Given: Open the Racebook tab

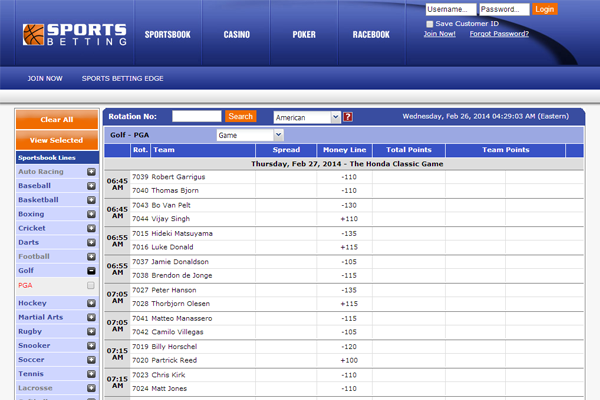Looking at the screenshot, I should tap(371, 35).
